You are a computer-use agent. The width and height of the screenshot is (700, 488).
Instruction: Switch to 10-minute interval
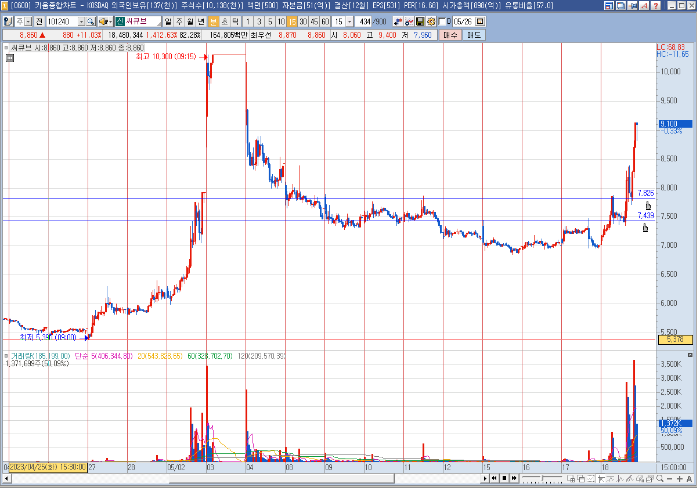(280, 21)
